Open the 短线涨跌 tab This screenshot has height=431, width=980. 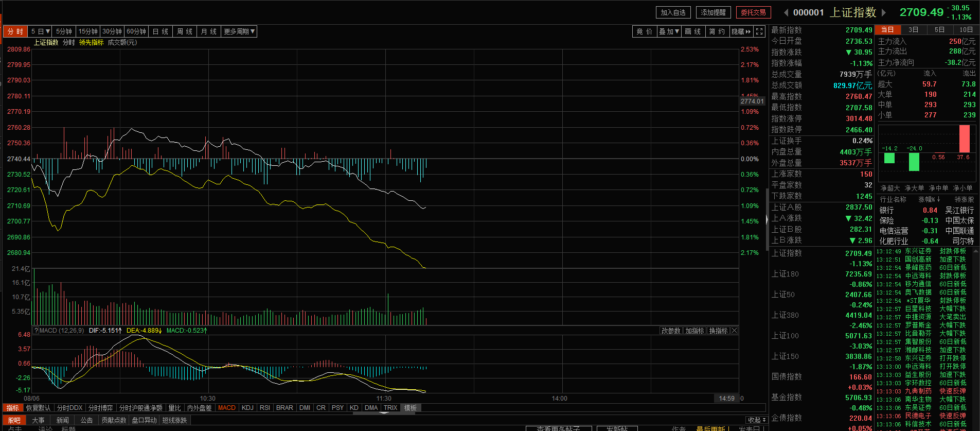point(175,420)
